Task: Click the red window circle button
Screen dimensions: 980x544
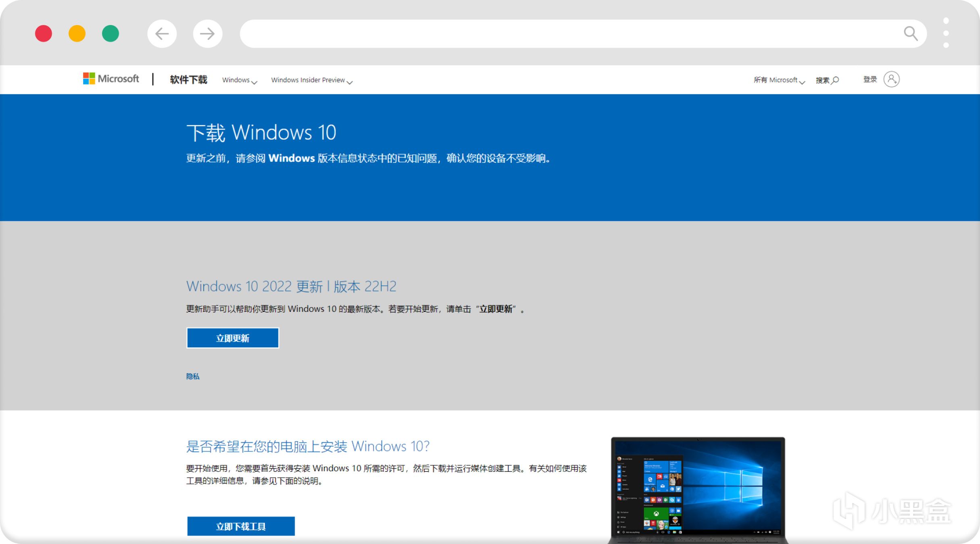Action: pyautogui.click(x=44, y=33)
